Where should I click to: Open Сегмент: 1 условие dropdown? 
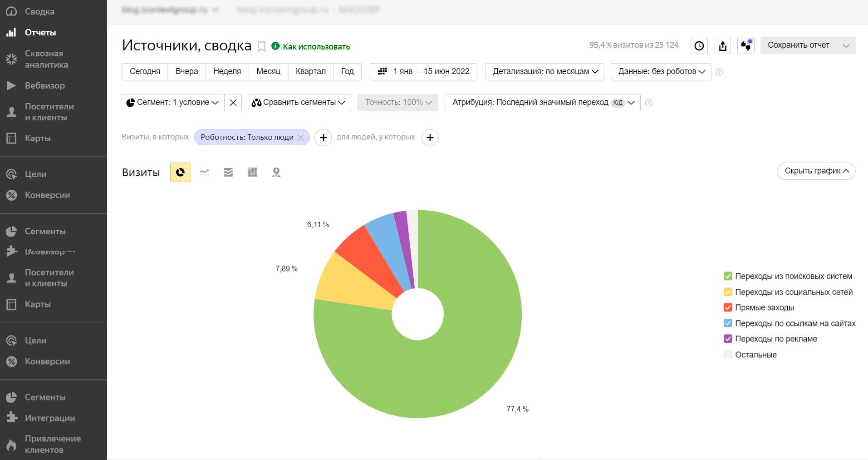pos(173,102)
